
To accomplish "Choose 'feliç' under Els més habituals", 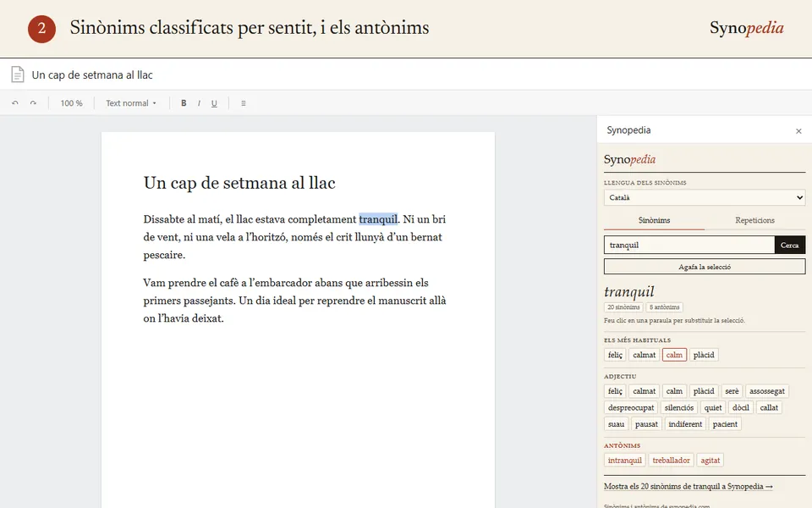I will (615, 355).
